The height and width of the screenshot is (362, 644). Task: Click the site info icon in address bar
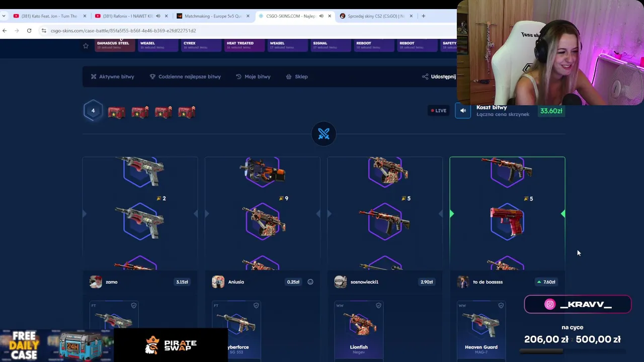point(44,31)
